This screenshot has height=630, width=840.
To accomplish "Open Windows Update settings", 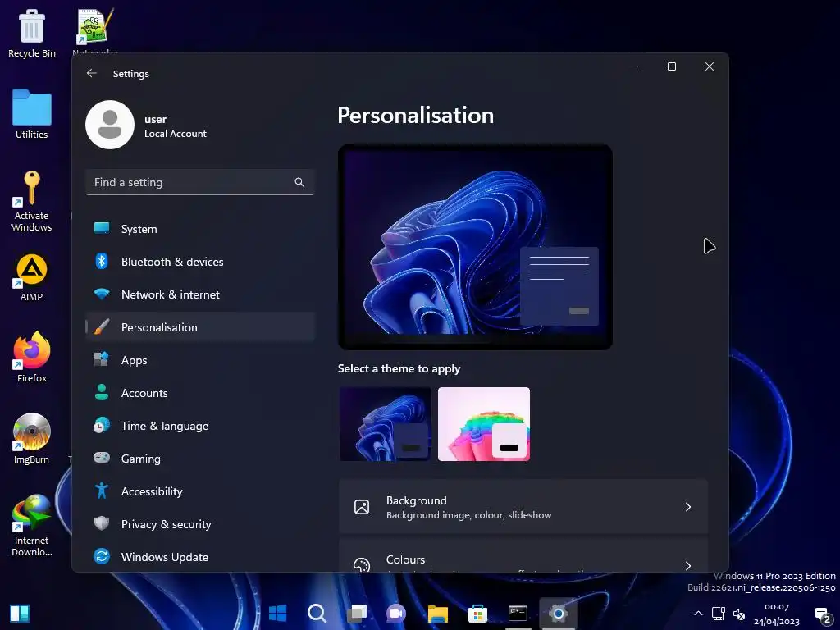I will point(200,557).
